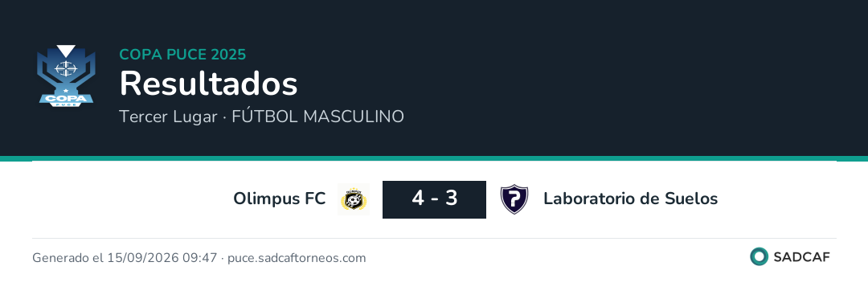
Task: Click the question mark inside the shield
Action: click(x=514, y=199)
